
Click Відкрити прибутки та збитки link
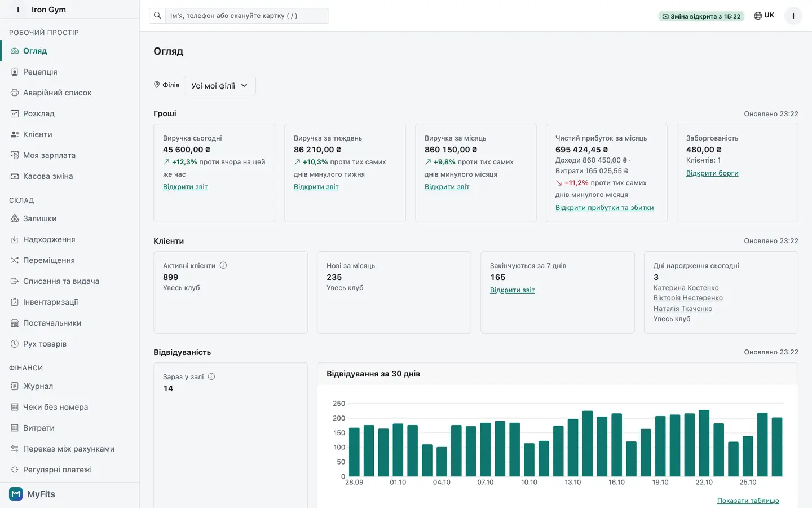point(604,208)
